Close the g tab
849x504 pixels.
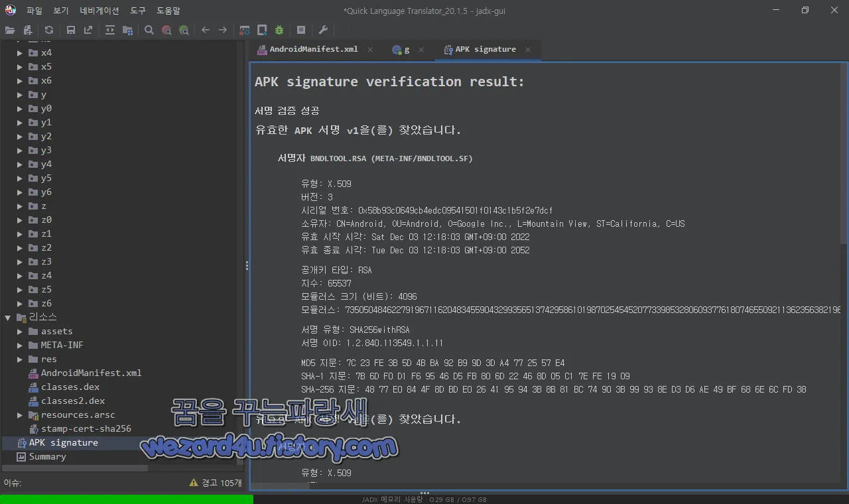(422, 50)
